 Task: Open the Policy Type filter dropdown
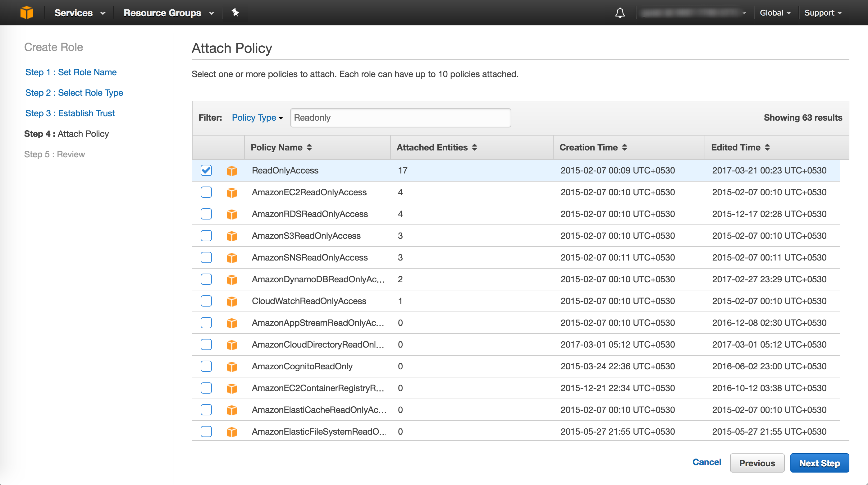tap(258, 118)
